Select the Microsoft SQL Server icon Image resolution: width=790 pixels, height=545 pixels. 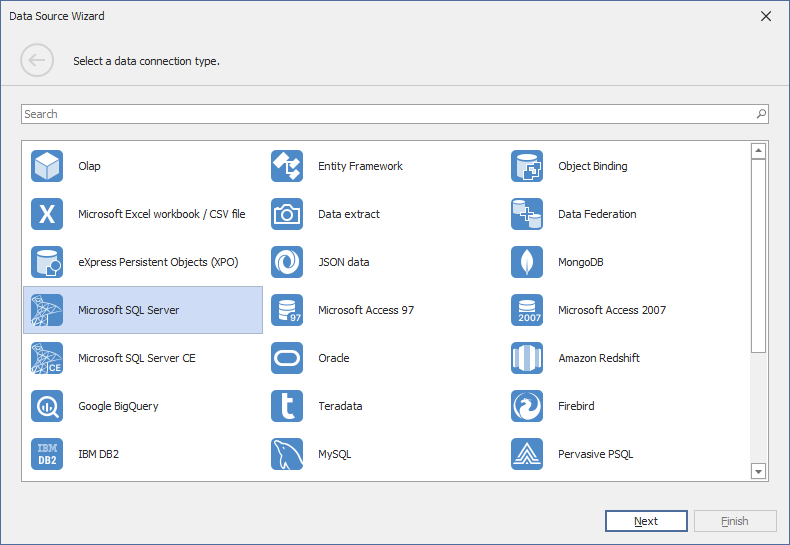click(x=47, y=310)
